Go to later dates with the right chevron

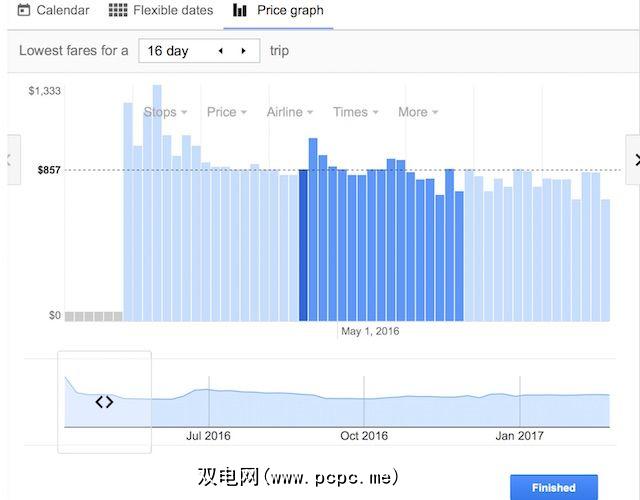click(x=633, y=160)
